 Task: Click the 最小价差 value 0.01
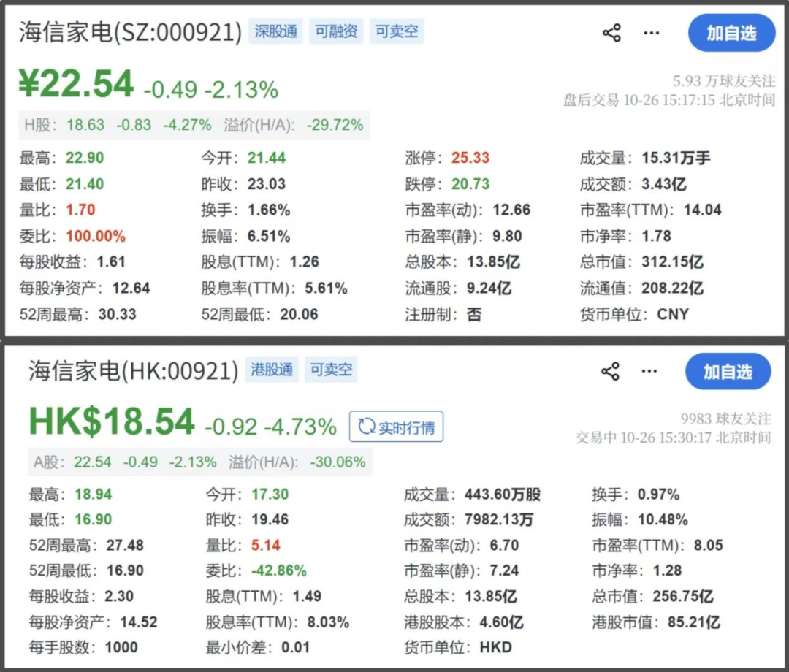(x=295, y=647)
